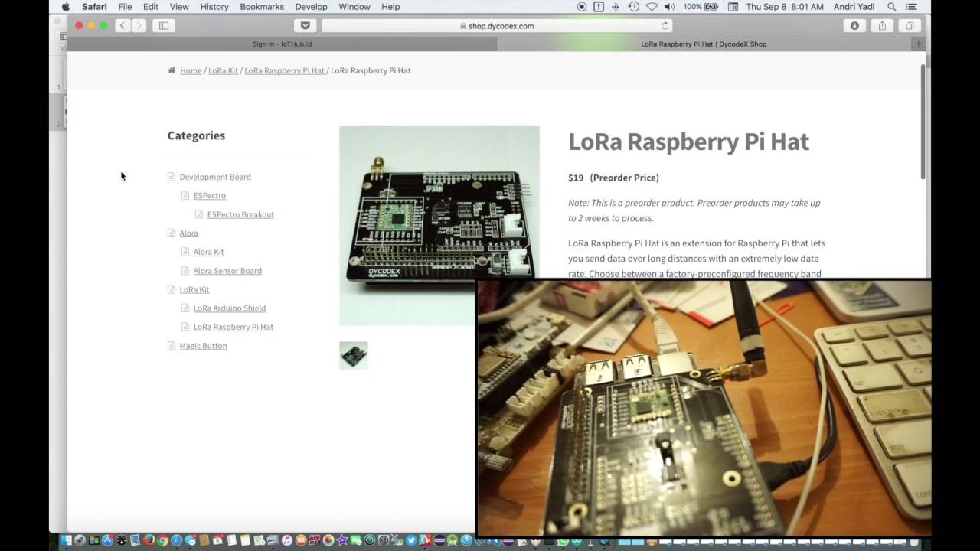Open Time Machine menu bar icon

634,7
